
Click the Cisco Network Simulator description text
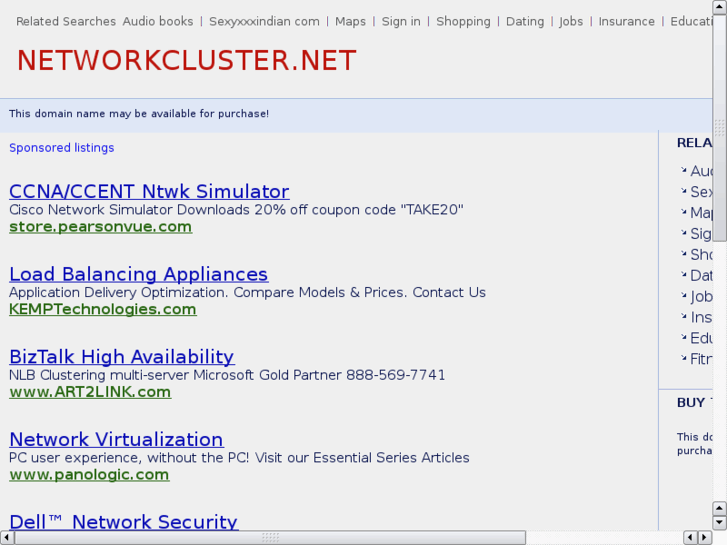point(236,210)
